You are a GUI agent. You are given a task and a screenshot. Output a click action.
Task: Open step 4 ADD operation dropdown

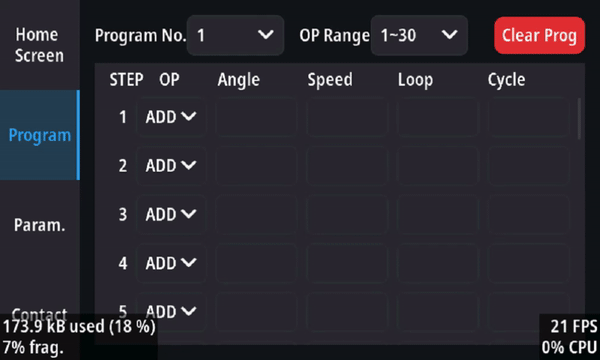click(x=171, y=263)
